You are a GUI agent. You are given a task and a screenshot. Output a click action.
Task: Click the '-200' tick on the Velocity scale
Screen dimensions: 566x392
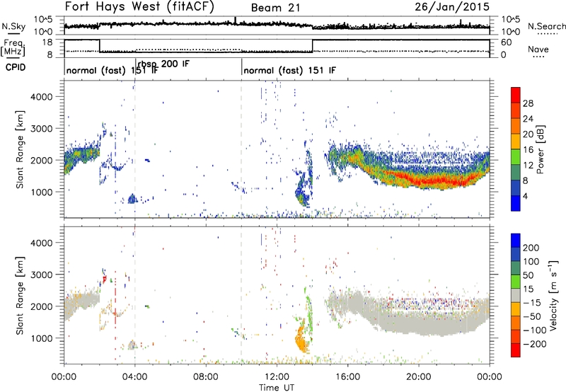534,344
